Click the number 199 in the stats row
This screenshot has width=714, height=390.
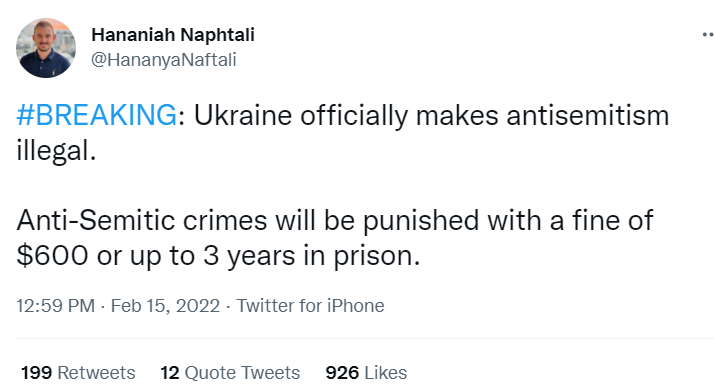pyautogui.click(x=36, y=373)
